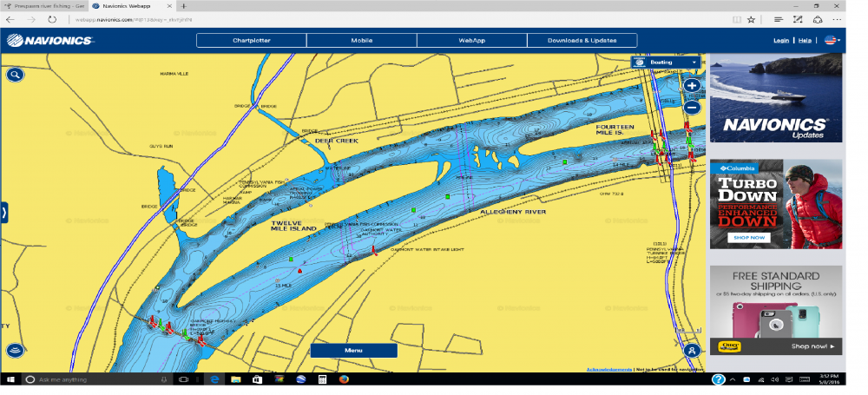
Task: Open File Explorer from taskbar
Action: pos(236,379)
